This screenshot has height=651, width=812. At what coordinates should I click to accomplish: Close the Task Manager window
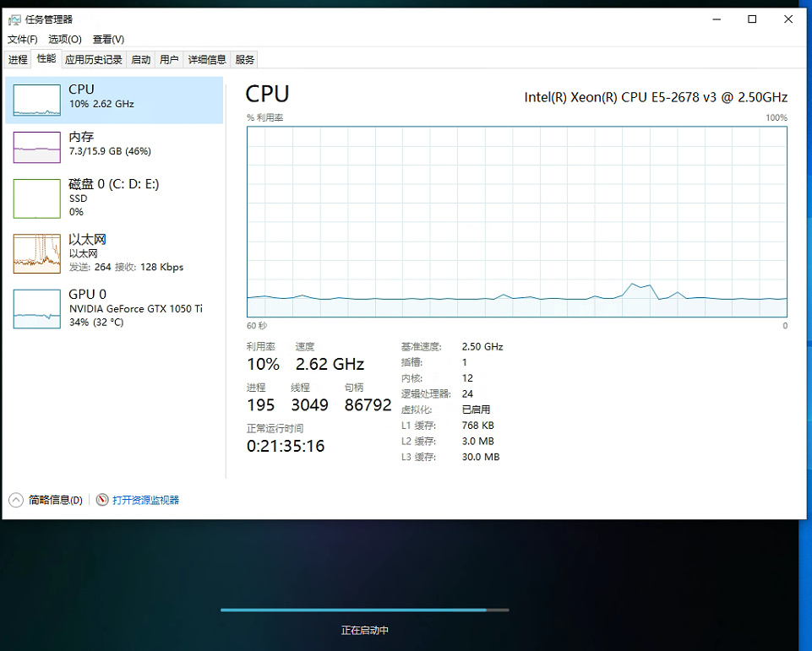point(788,19)
